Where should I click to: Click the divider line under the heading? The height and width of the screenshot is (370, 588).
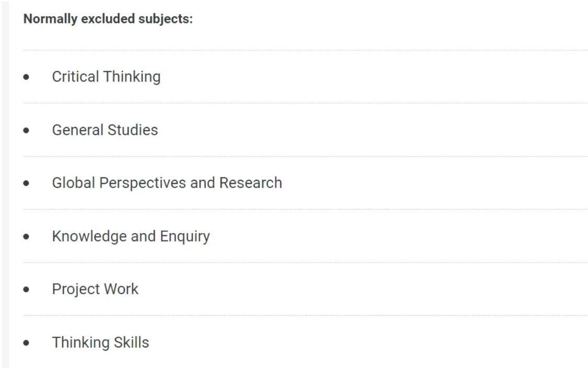click(305, 50)
